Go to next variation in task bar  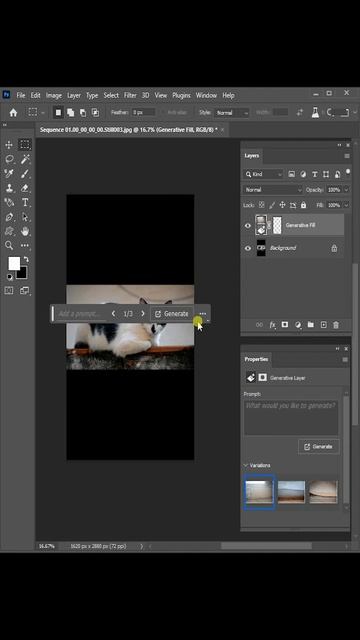[x=142, y=313]
